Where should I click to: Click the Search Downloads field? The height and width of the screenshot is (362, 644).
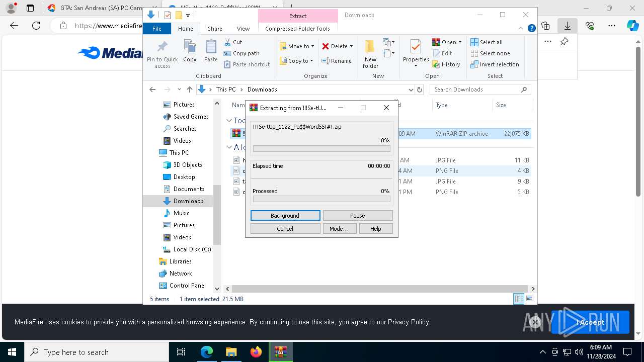coord(480,89)
